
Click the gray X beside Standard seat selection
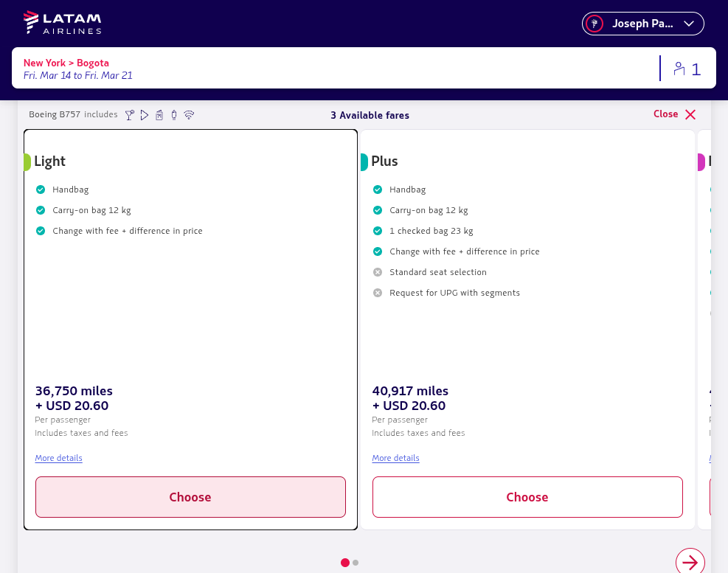pos(378,272)
